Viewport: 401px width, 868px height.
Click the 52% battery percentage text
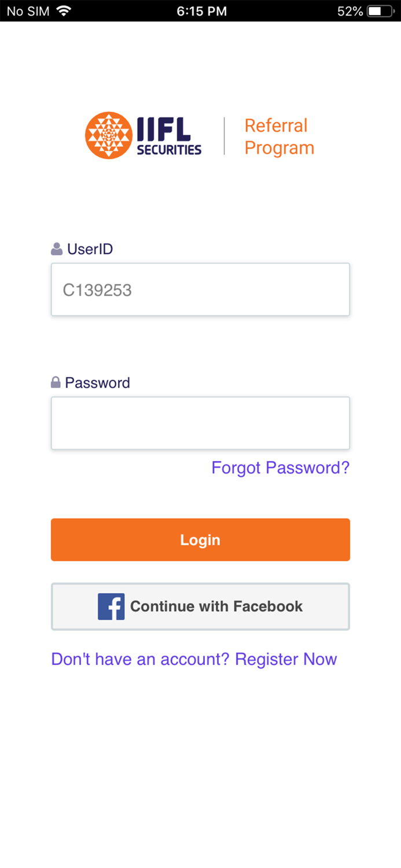pyautogui.click(x=350, y=10)
